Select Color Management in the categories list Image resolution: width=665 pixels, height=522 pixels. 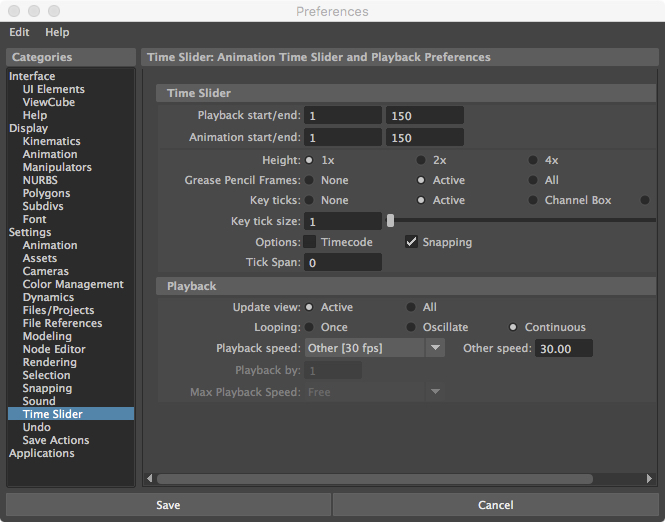pos(73,284)
